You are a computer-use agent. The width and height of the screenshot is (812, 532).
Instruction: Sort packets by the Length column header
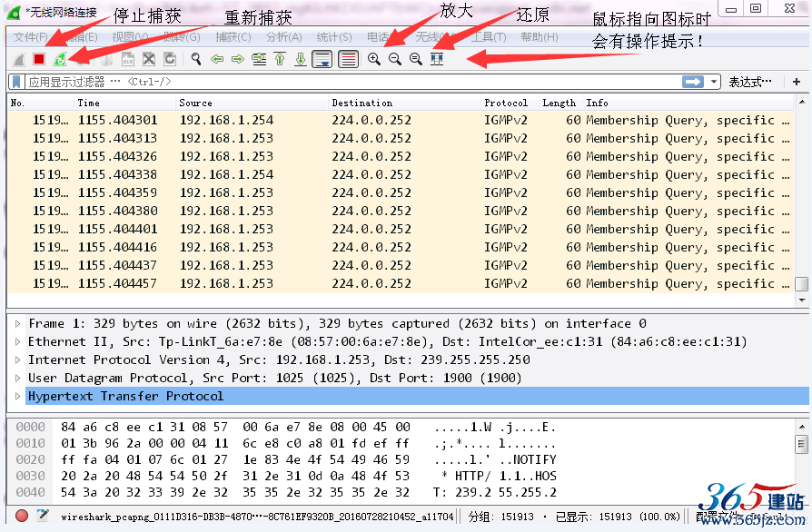pos(560,103)
